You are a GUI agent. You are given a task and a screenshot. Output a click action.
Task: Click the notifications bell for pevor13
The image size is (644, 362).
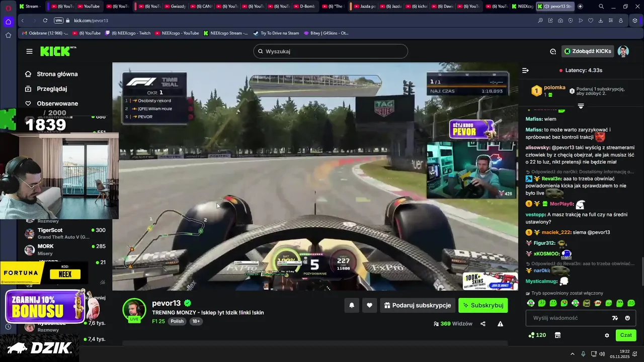click(x=352, y=305)
